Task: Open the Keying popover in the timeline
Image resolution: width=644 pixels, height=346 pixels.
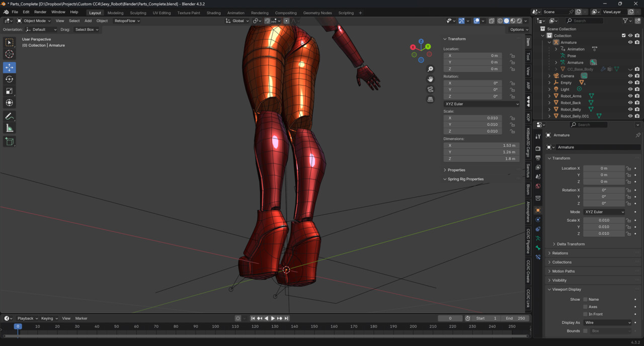Action: 49,318
